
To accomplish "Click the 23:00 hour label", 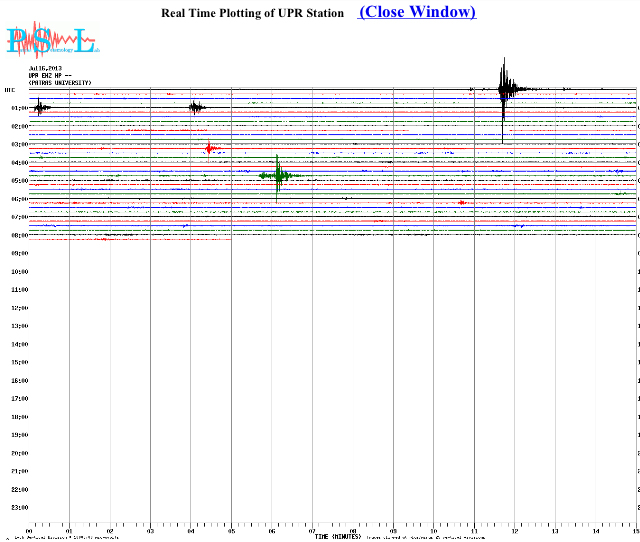I will 19,508.
